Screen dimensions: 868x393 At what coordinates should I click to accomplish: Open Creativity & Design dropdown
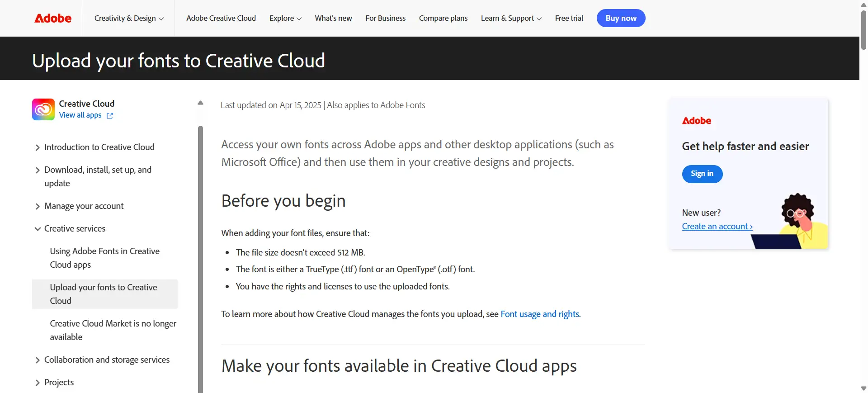[x=129, y=18]
